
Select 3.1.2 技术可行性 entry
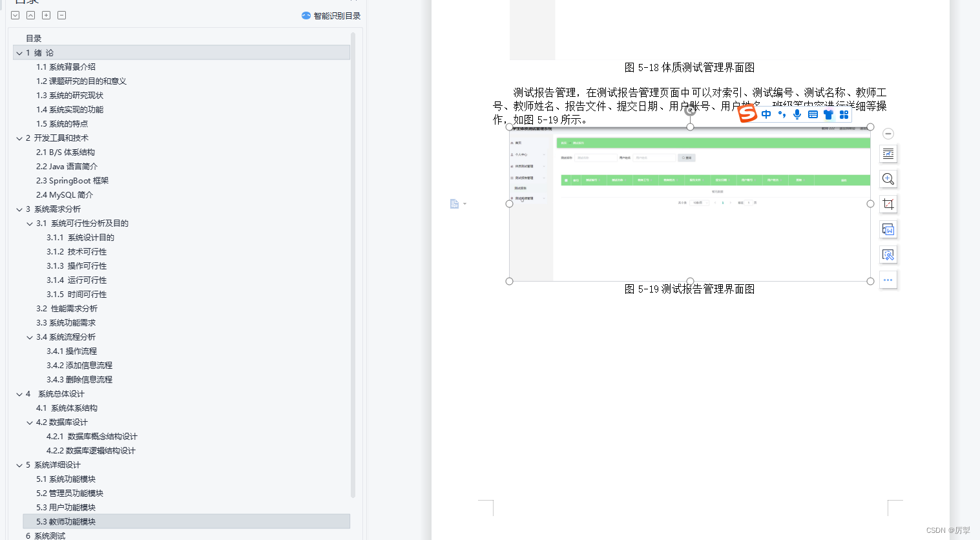click(x=76, y=252)
